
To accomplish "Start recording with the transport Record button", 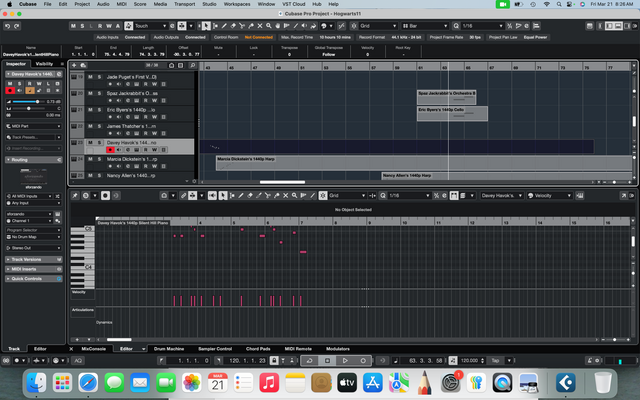I will coord(363,361).
